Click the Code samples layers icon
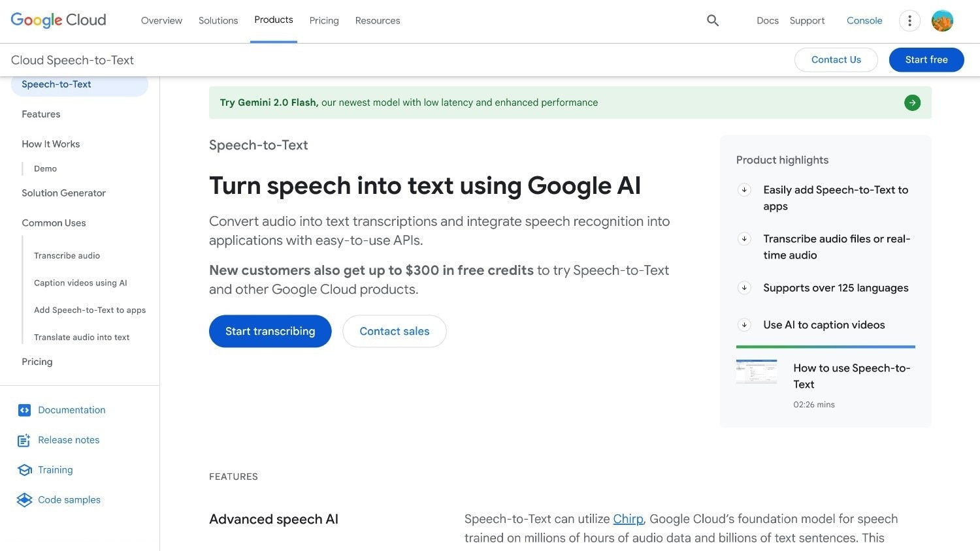The height and width of the screenshot is (551, 980). (x=24, y=500)
